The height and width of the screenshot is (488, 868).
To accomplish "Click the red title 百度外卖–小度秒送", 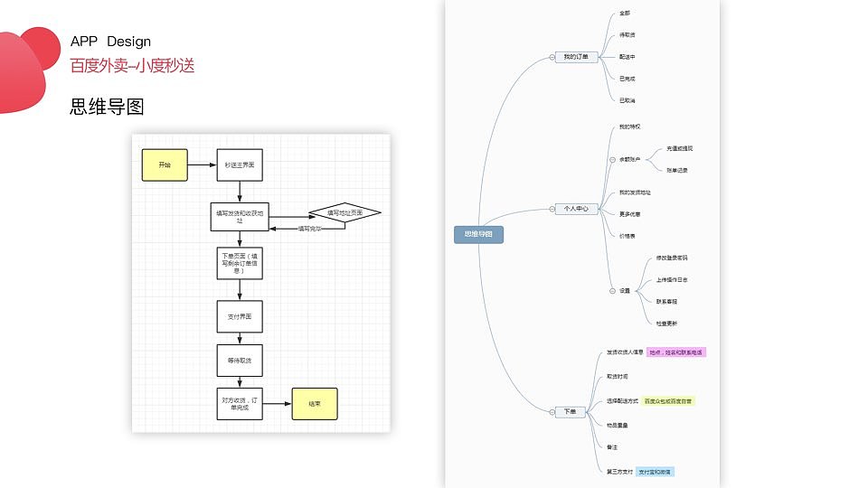I will click(x=132, y=65).
